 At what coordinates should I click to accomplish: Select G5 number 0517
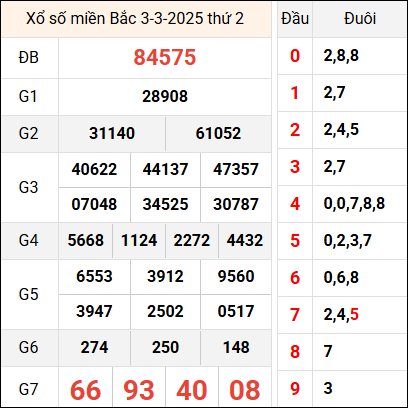(236, 311)
